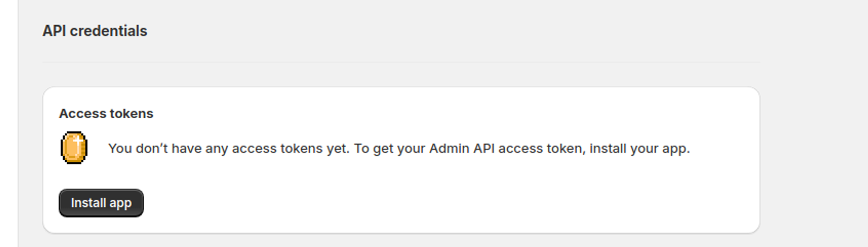Image resolution: width=868 pixels, height=247 pixels.
Task: Click the "Access tokens" card title
Action: [106, 114]
